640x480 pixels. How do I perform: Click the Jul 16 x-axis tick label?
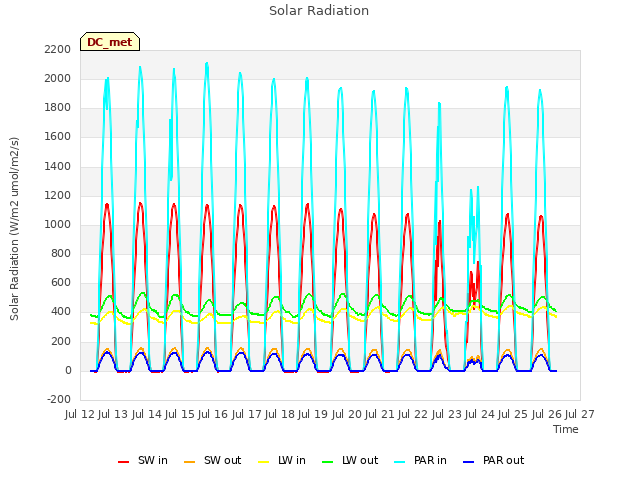(213, 414)
